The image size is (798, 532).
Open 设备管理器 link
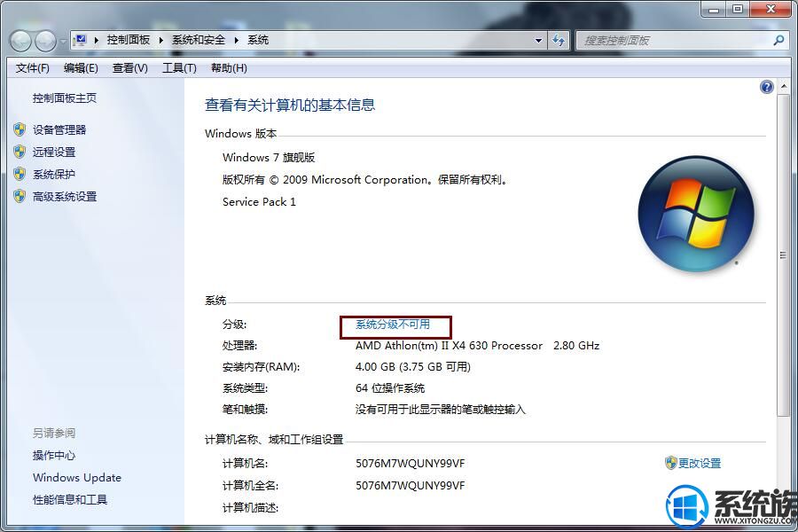pyautogui.click(x=59, y=129)
